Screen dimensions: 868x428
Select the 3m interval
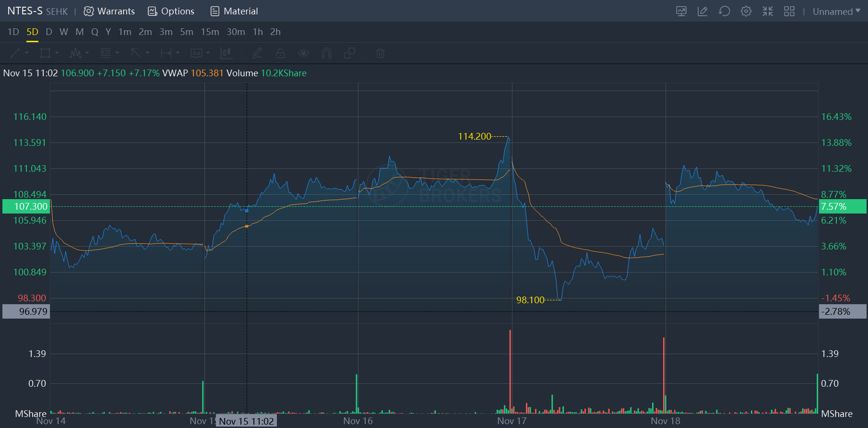coord(166,32)
